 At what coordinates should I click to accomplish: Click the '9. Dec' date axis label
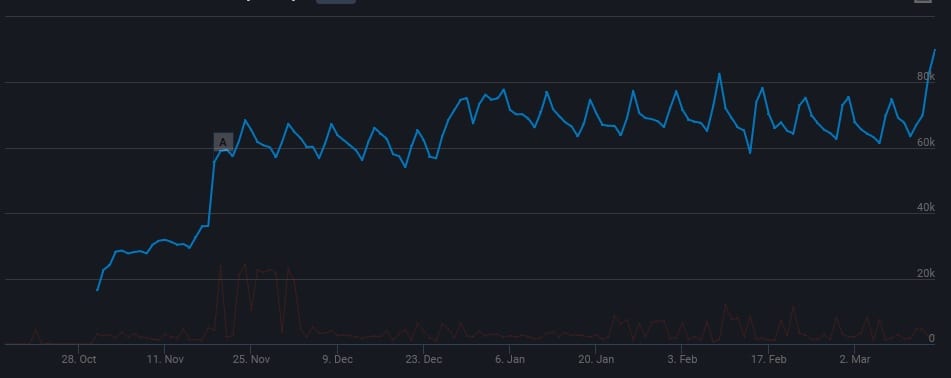tap(337, 359)
